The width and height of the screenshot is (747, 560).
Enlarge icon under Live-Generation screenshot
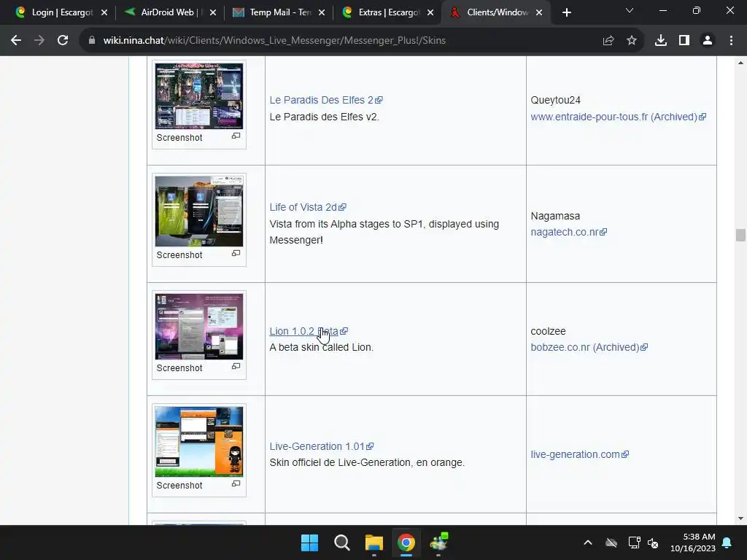(x=236, y=484)
